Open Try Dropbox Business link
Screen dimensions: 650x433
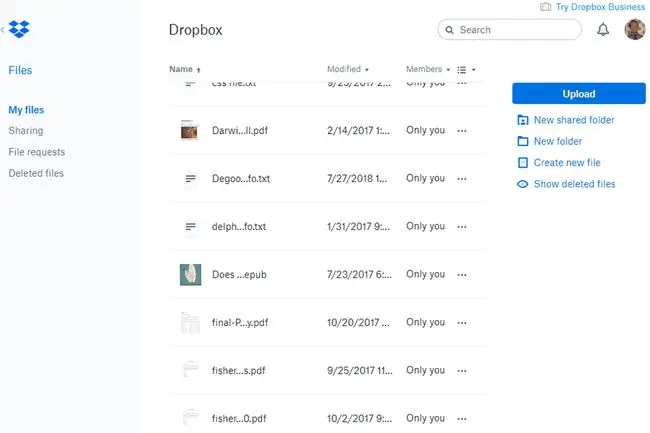600,7
